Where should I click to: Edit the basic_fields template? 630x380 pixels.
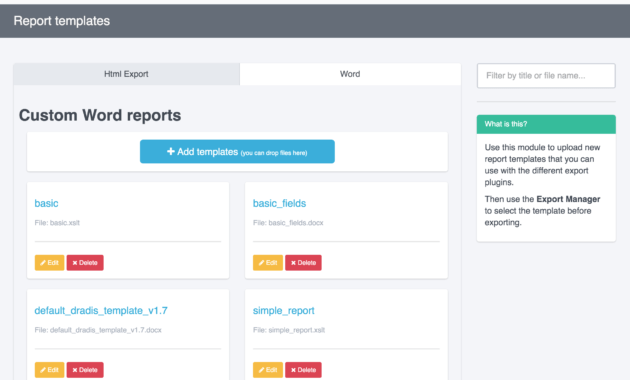268,263
